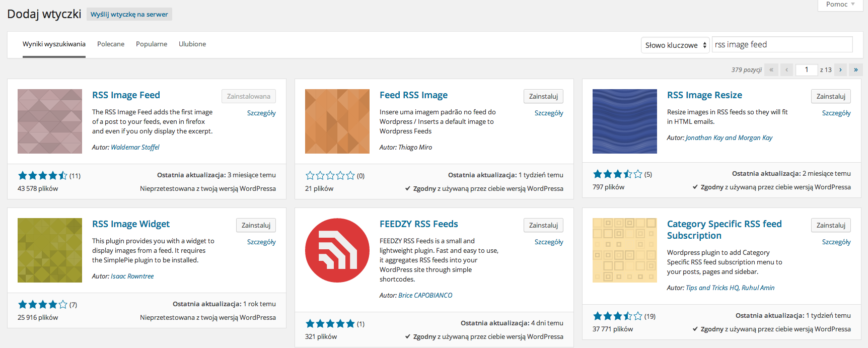Install the Feed RSS Image plugin

[x=543, y=96]
